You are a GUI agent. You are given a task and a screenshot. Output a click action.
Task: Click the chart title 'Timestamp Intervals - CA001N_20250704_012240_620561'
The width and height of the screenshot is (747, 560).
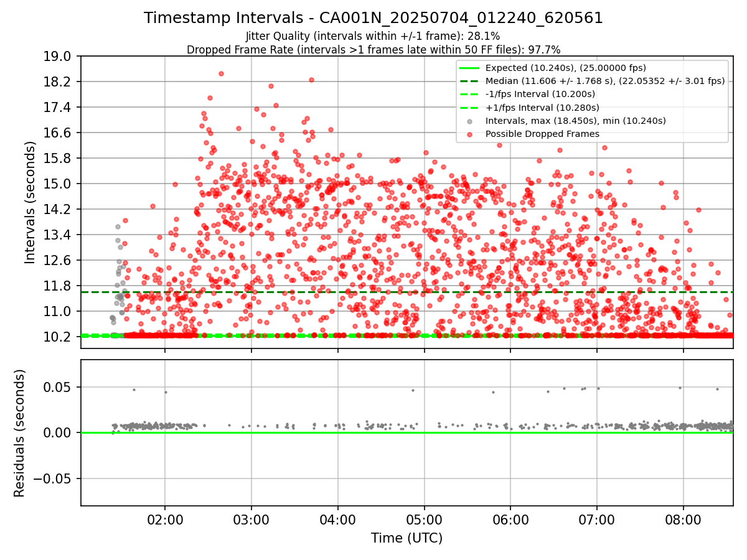[374, 18]
